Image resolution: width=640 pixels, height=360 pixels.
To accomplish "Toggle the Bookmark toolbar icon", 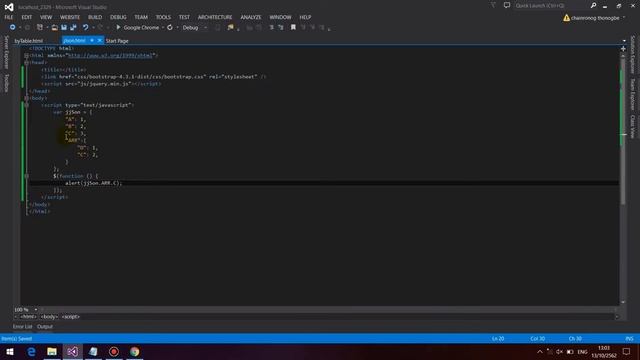I will (x=293, y=27).
